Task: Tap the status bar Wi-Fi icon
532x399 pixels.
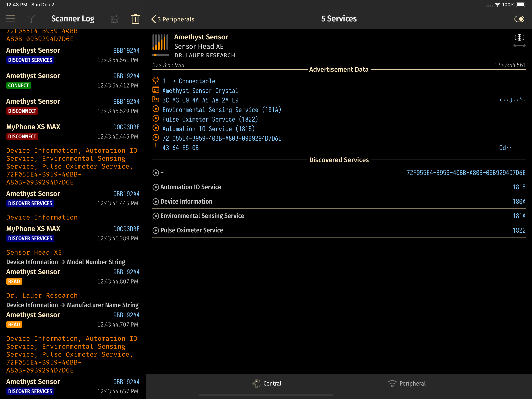Action: [497, 4]
